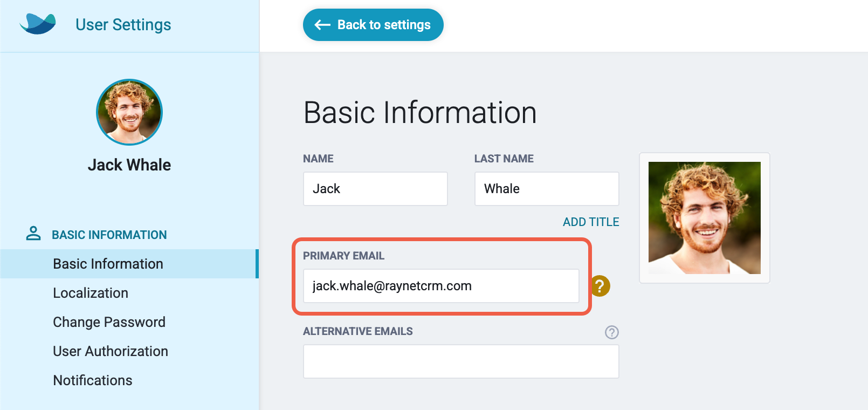Focus the Primary Email input field

[x=441, y=286]
